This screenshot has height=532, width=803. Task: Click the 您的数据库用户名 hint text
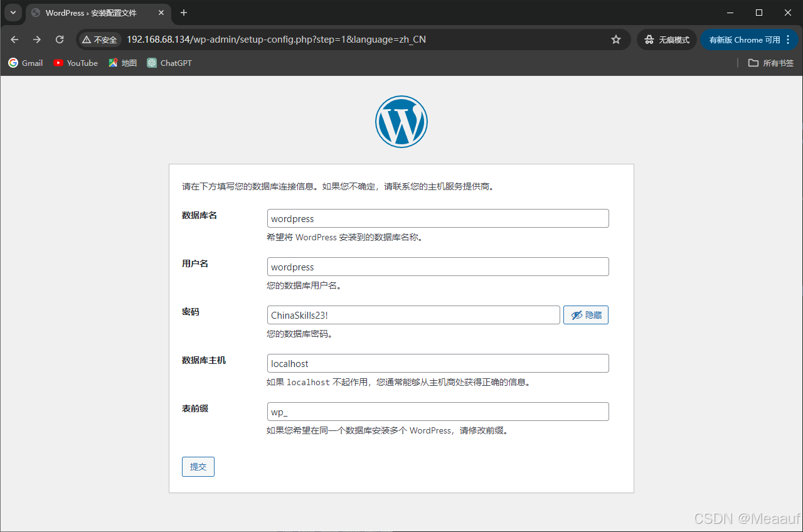[x=304, y=285]
